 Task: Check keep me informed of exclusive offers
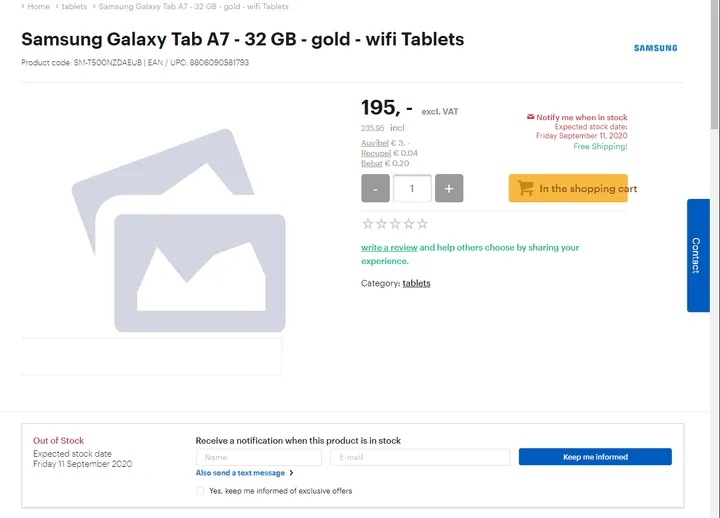click(x=200, y=491)
